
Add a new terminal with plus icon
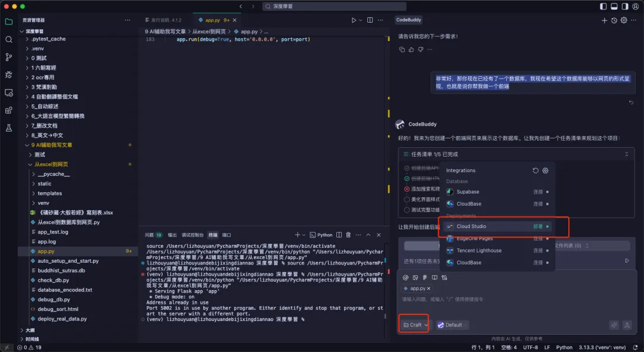tap(298, 235)
